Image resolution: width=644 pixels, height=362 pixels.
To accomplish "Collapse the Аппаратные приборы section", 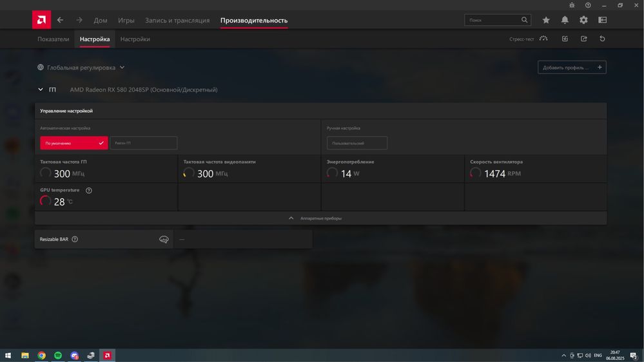I will click(x=320, y=218).
